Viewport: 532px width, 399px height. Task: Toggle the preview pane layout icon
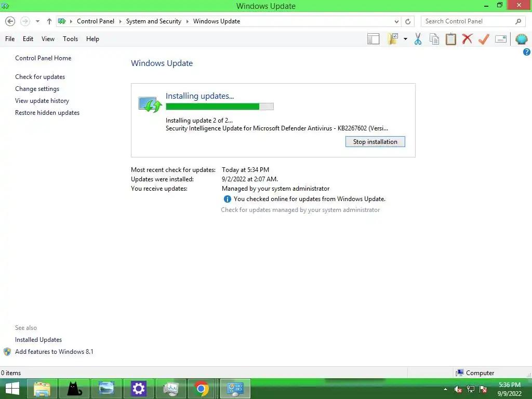click(373, 39)
